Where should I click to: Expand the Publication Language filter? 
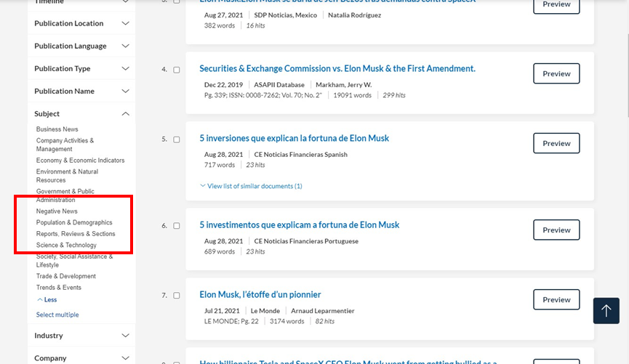pyautogui.click(x=81, y=46)
